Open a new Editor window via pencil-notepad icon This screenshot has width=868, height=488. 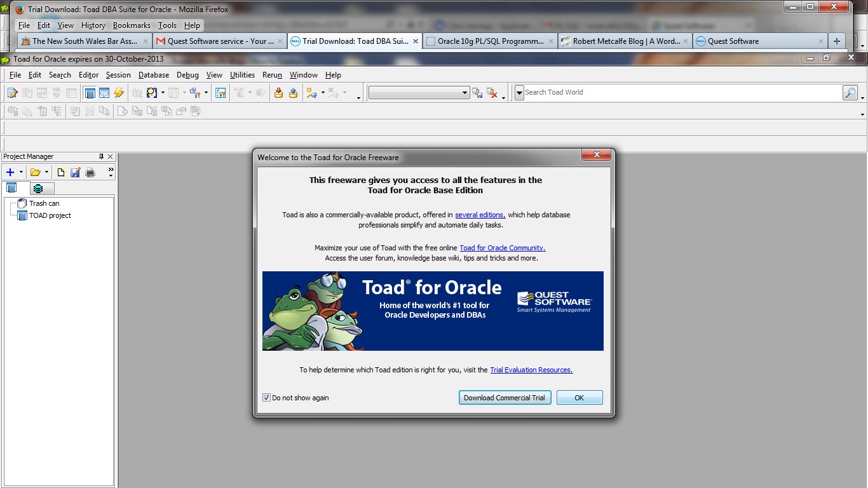coord(13,93)
